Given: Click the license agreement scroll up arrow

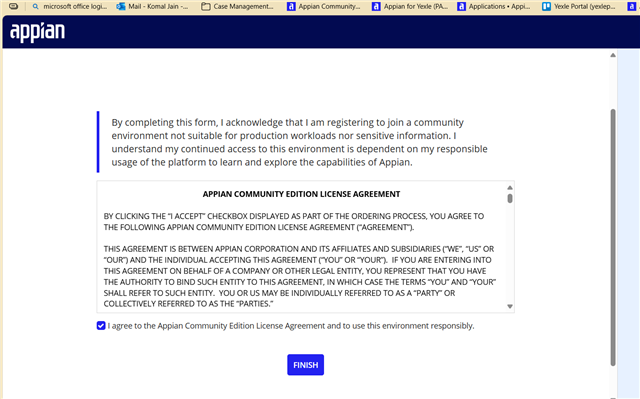Looking at the screenshot, I should click(510, 188).
